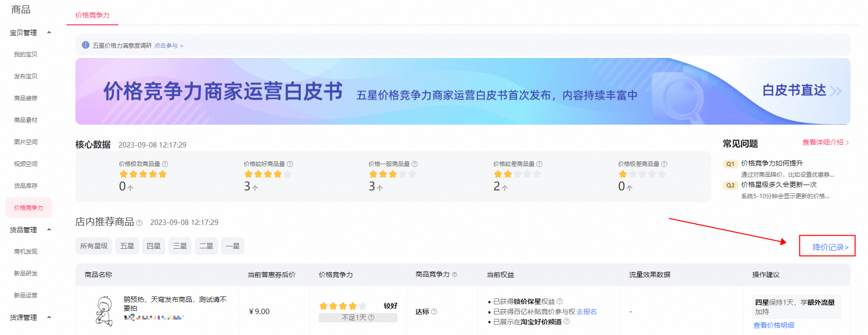Open question 价格竞争力如何提升

tap(772, 163)
